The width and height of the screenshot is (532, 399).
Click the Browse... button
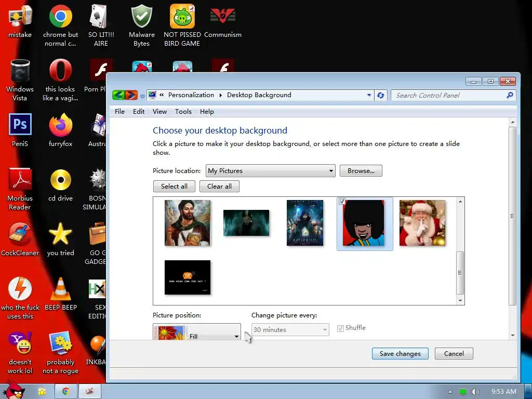tap(361, 170)
